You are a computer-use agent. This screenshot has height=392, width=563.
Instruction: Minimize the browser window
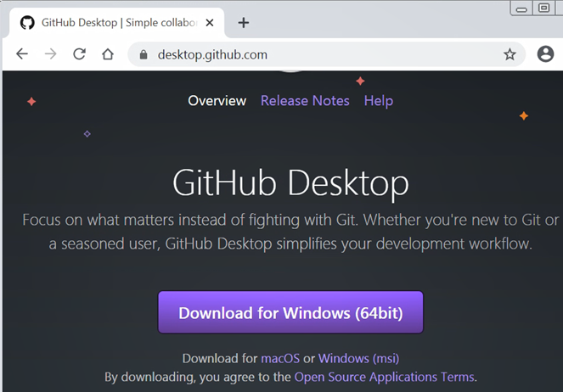pos(521,8)
